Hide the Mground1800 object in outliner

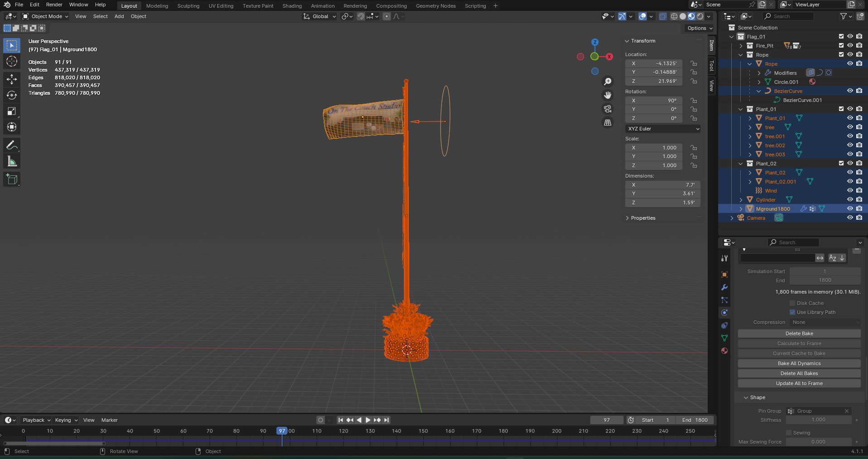pos(850,209)
